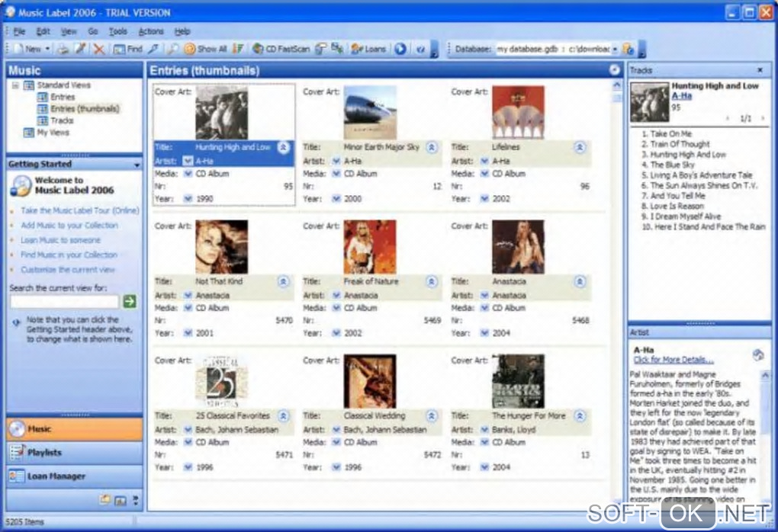Collapse the Lifelines card chevron
Image resolution: width=778 pixels, height=532 pixels.
pos(580,147)
